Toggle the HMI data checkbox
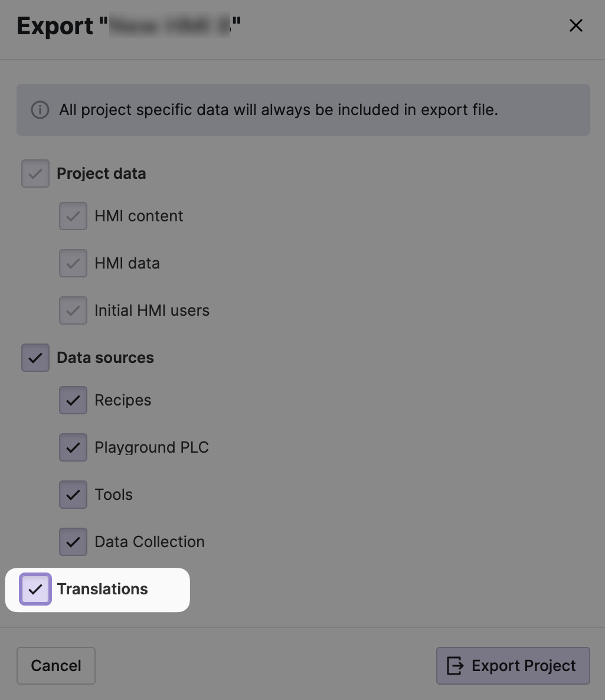 (x=73, y=263)
